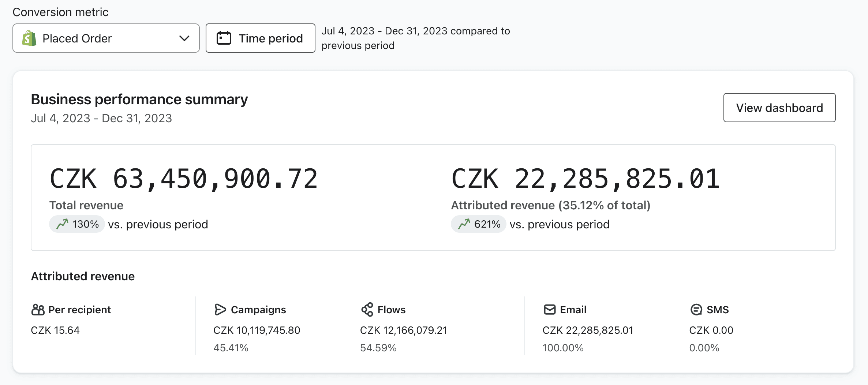Click the Business performance summary heading

tap(139, 99)
